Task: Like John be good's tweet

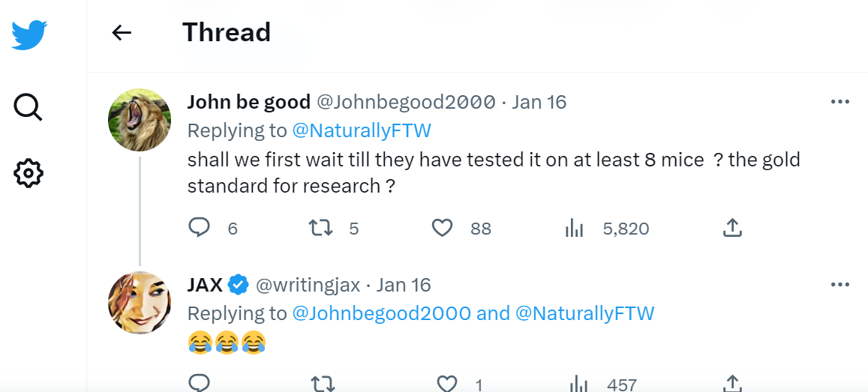Action: click(443, 227)
